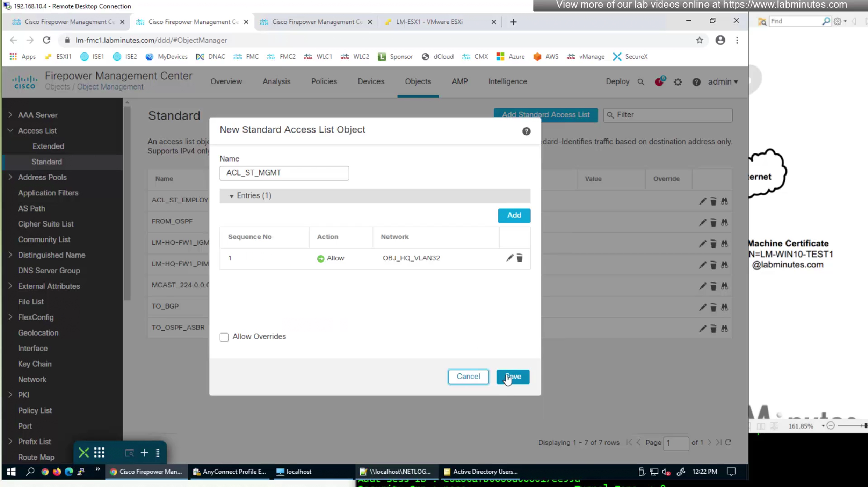Expand the AAA Server tree node
Screen dimensions: 868x487
tap(10, 115)
